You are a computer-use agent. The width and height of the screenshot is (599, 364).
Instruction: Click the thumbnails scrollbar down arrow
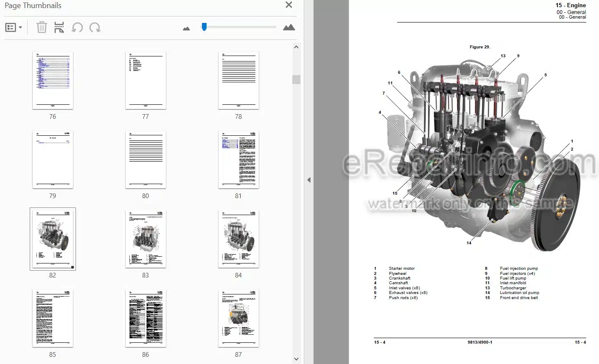click(x=296, y=359)
